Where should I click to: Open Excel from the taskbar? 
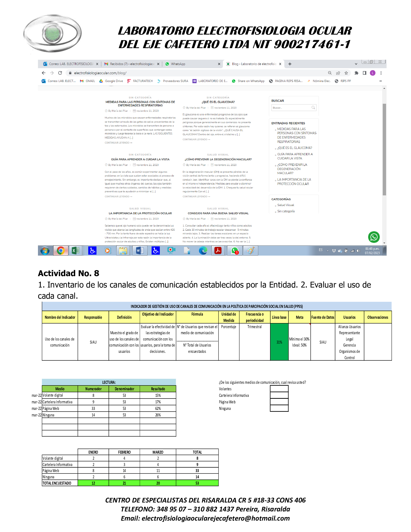[75, 251]
